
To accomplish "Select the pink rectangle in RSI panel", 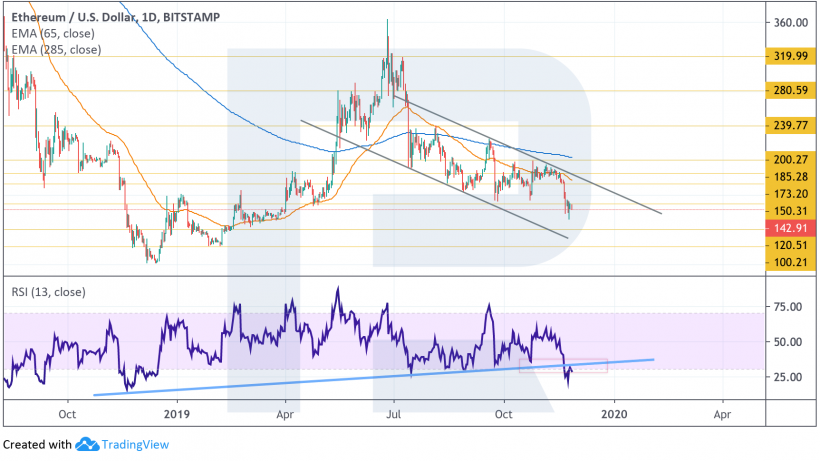I will (588, 365).
